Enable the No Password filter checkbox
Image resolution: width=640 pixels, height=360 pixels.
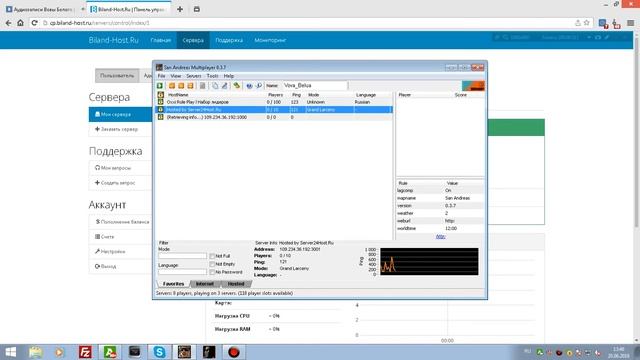point(212,272)
